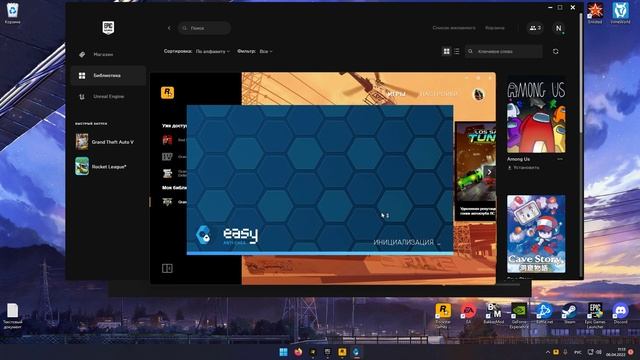
Task: Click the Easy Anti-Cheat logo on splash screen
Action: point(227,236)
